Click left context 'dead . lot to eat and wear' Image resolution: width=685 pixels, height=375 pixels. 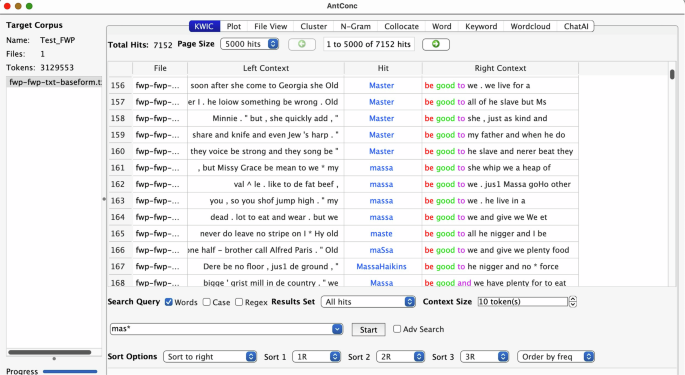click(274, 217)
